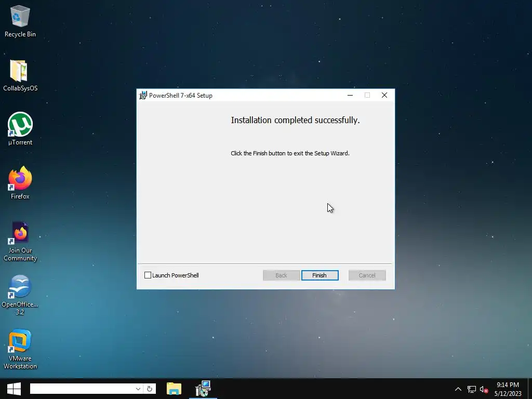Select the Join Our Community shortcut
532x399 pixels.
(x=20, y=242)
